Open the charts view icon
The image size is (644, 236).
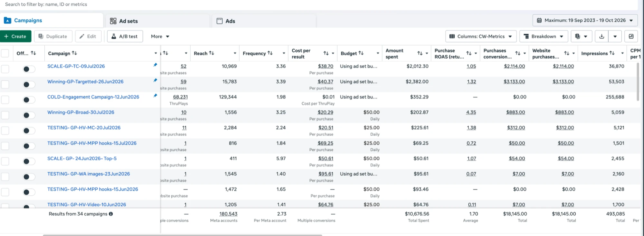[x=631, y=36]
